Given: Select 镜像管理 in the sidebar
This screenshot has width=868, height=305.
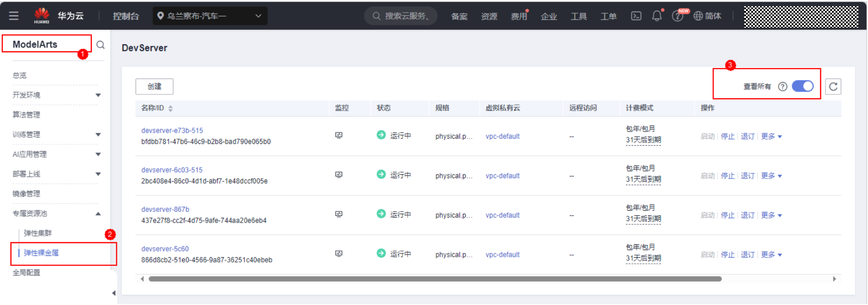Looking at the screenshot, I should pos(26,194).
